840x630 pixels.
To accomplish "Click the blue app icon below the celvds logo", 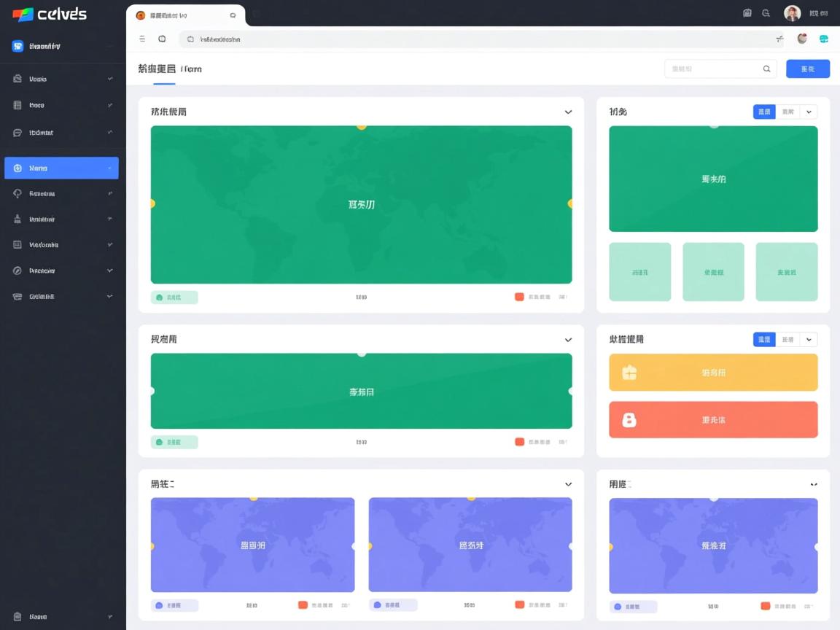I will [x=18, y=46].
